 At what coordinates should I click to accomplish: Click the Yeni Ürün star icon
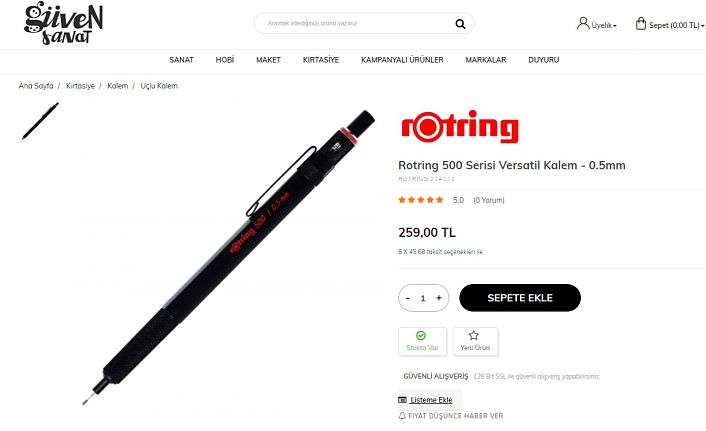tap(473, 335)
